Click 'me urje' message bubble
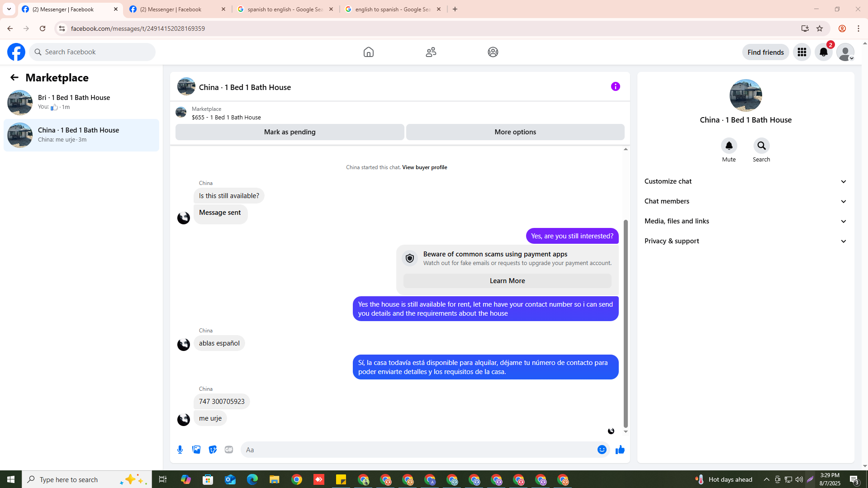This screenshot has height=488, width=868. click(x=210, y=418)
